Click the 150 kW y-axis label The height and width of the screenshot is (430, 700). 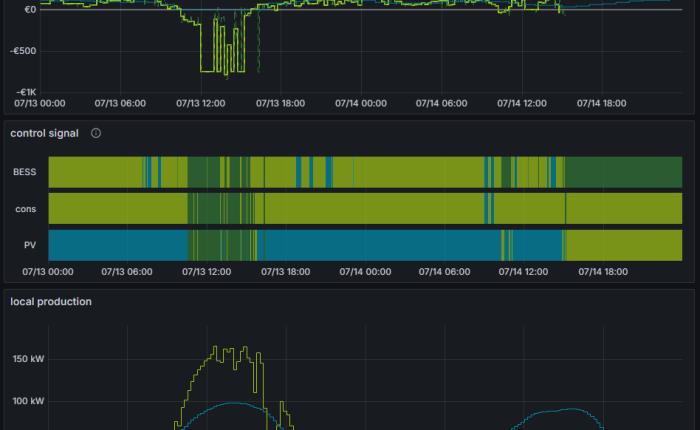point(27,359)
